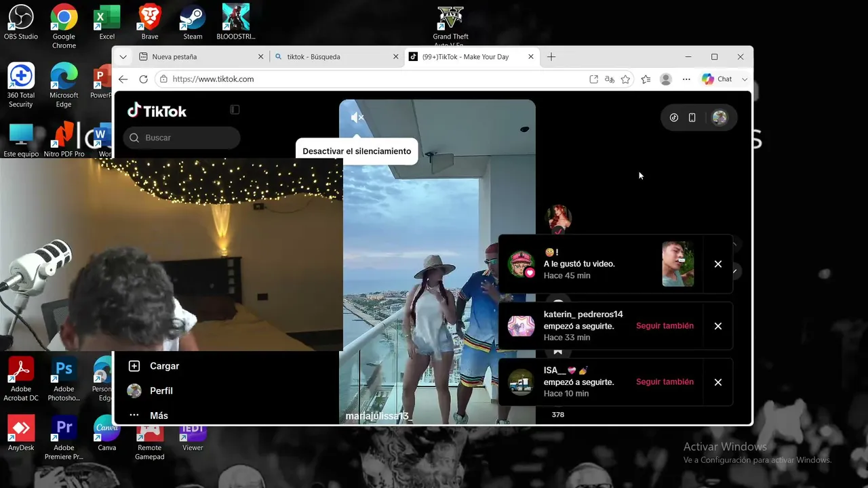Click the 'Hace 45 min' notification time

[567, 276]
